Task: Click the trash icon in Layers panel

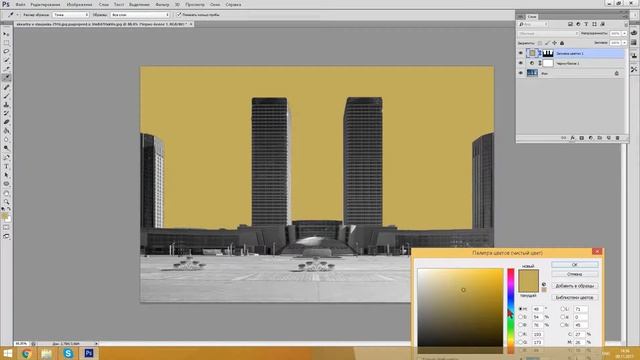Action: pos(617,138)
